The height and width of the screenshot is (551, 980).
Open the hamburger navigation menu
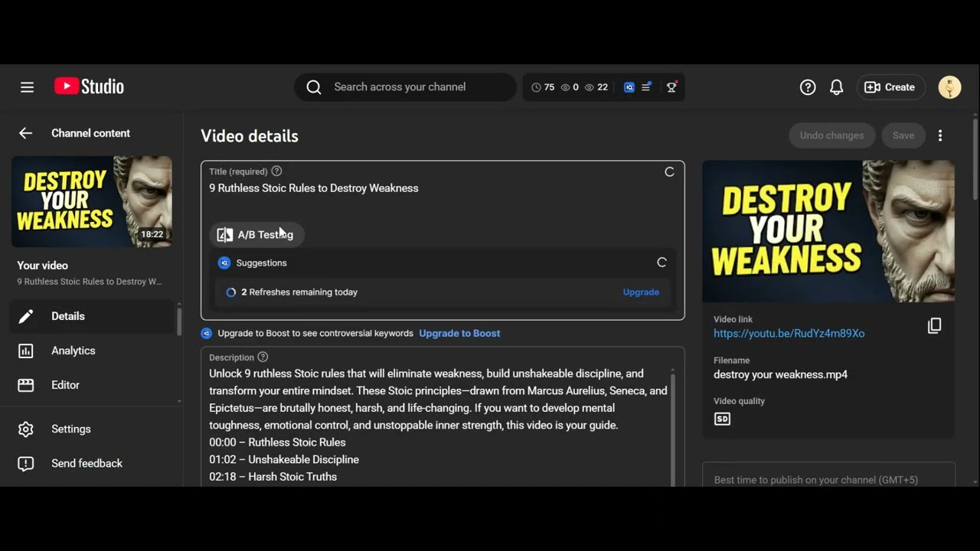click(27, 87)
